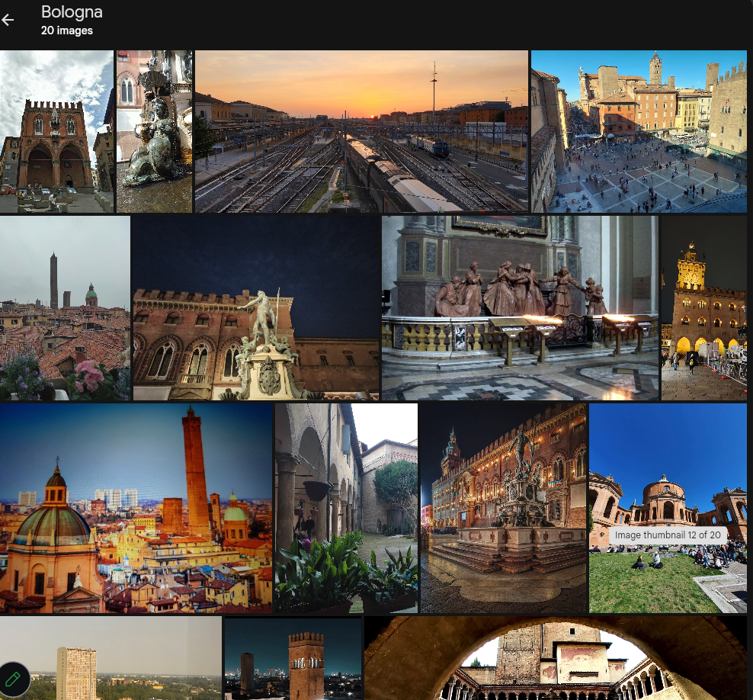The image size is (753, 700).
Task: Open the aerial Piazza Maggiore crowd photo
Action: point(639,131)
